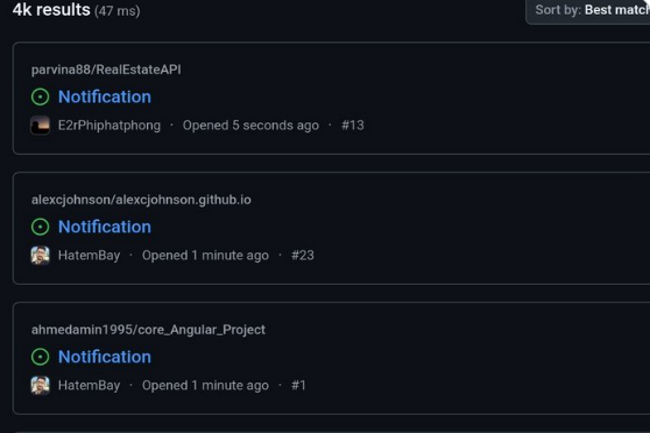
Task: Click the HatemBay author name on issue #1
Action: click(x=89, y=385)
